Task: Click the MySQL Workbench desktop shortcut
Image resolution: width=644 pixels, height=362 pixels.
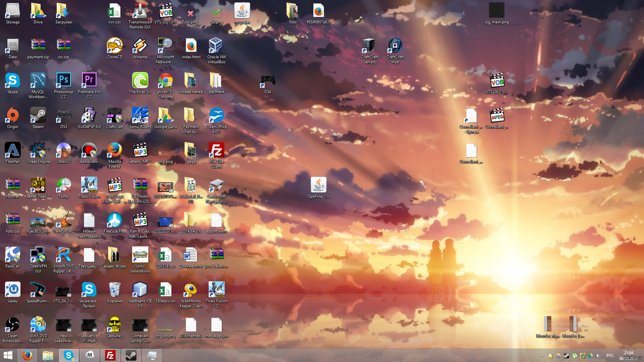Action: point(38,85)
